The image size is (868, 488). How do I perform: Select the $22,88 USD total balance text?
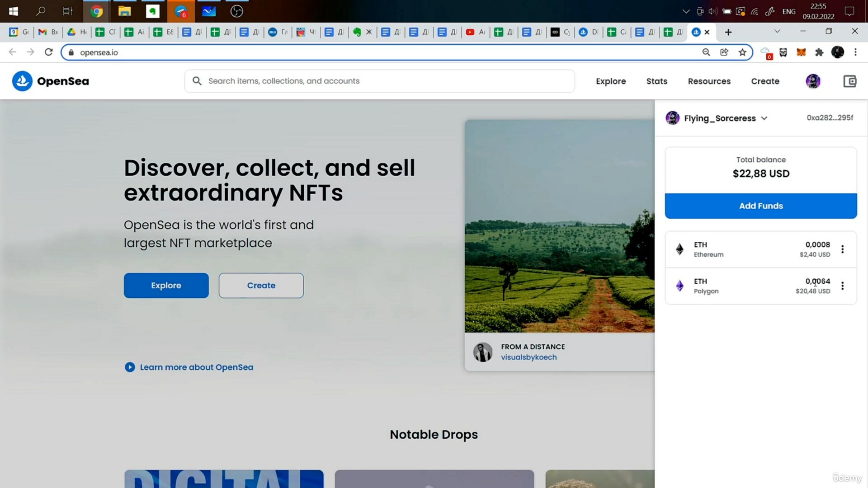[761, 174]
